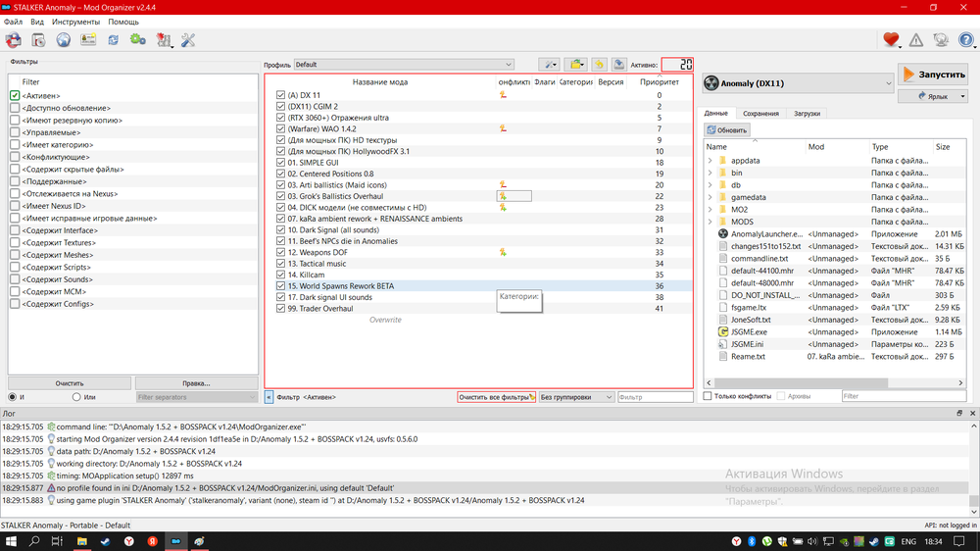
Task: Select the Или radio button
Action: tap(76, 397)
